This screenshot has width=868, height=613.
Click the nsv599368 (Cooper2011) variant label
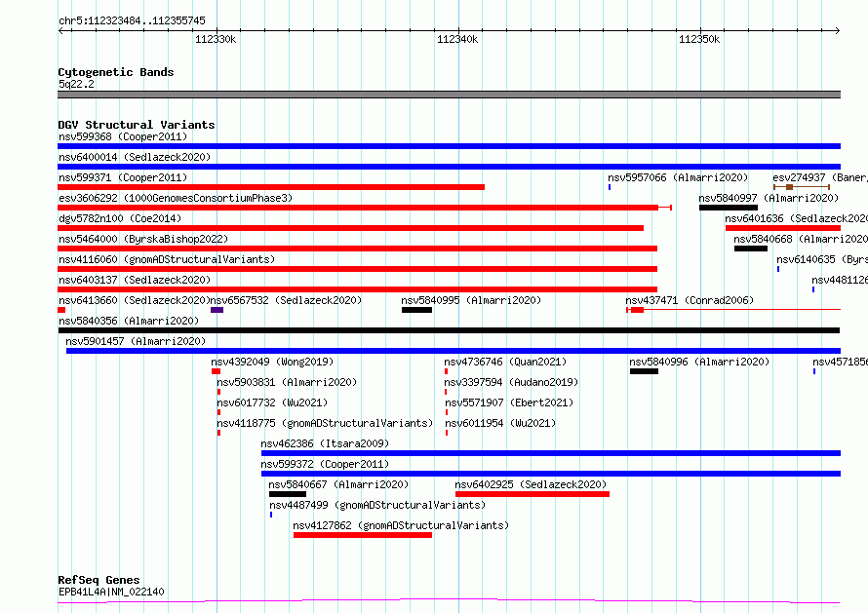123,136
